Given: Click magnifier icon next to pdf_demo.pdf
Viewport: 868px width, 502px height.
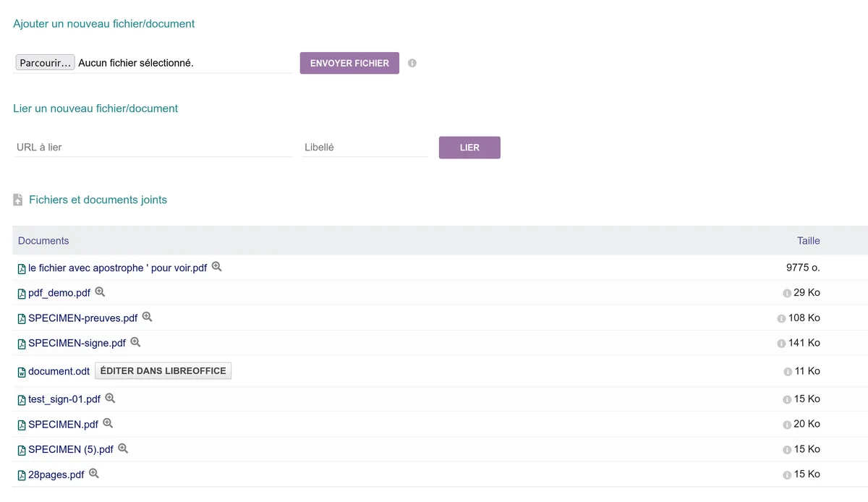Looking at the screenshot, I should 100,292.
